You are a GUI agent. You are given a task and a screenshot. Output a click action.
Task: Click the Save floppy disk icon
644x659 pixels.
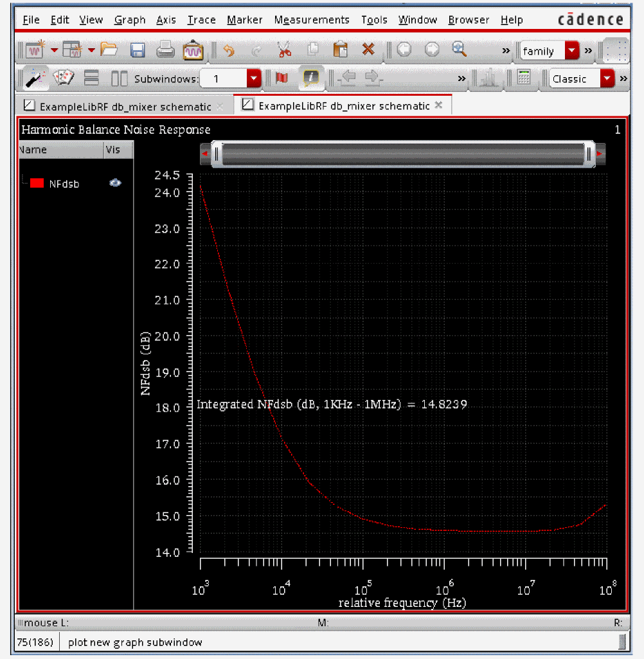(137, 50)
